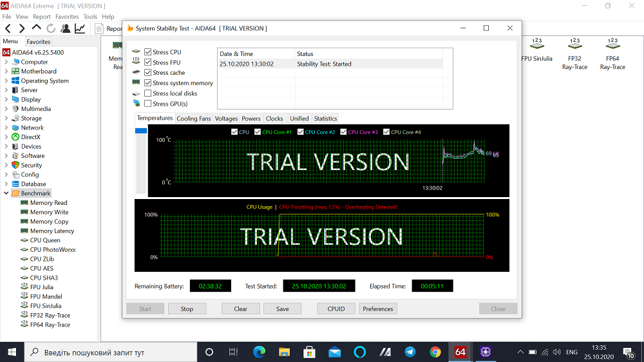
Task: Open File Explorer from the taskbar
Action: [284, 352]
